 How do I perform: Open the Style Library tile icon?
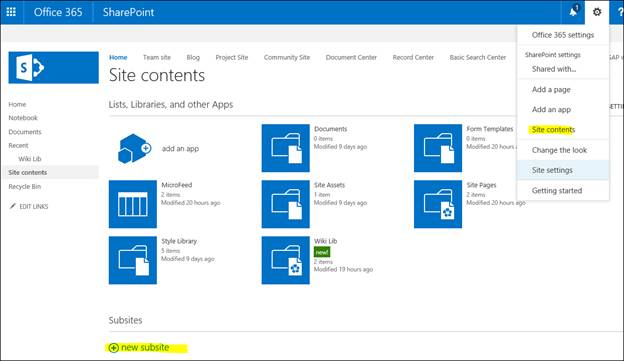[x=133, y=260]
